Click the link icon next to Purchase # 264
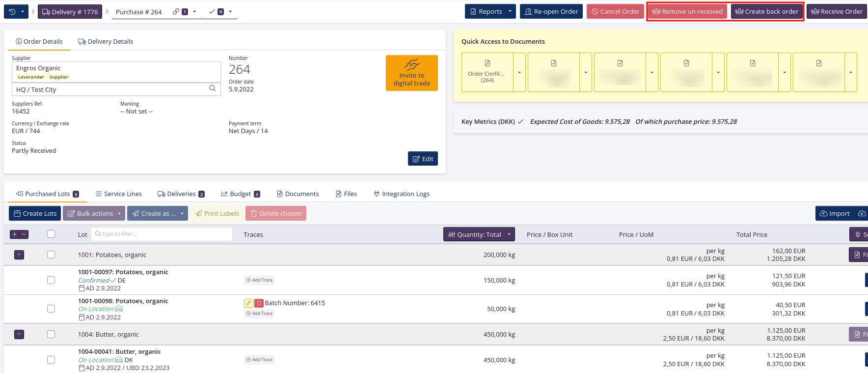Viewport: 868px width, 373px height. click(x=176, y=12)
